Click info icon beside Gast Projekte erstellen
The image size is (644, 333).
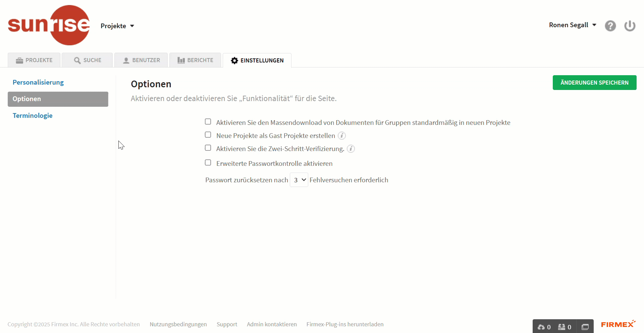coord(341,136)
